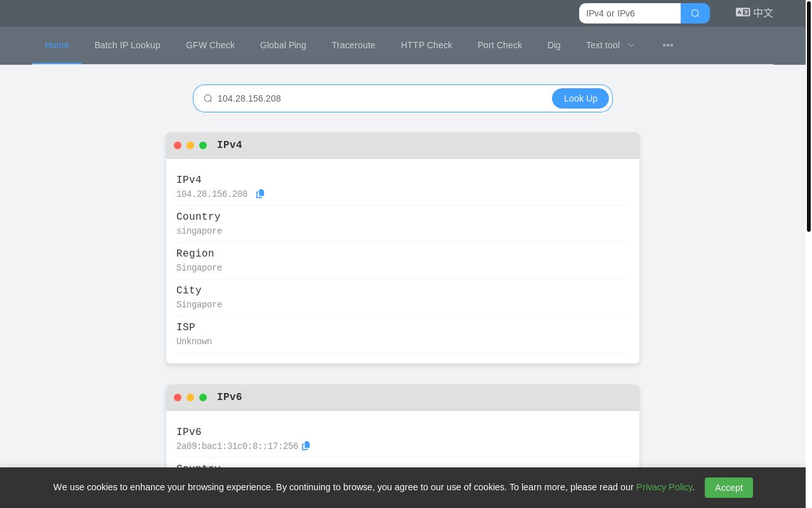Copy the IPv4 address with copy icon
Screen dimensions: 812x508
point(260,194)
